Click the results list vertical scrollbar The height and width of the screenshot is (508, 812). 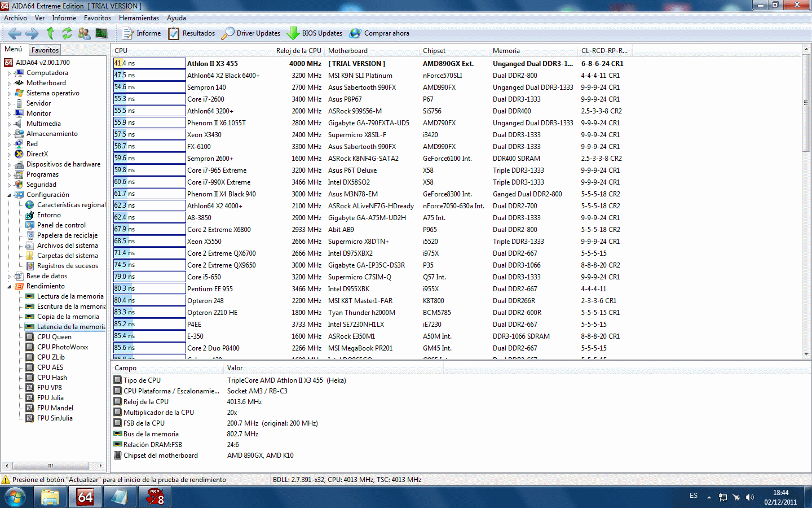[x=806, y=202]
